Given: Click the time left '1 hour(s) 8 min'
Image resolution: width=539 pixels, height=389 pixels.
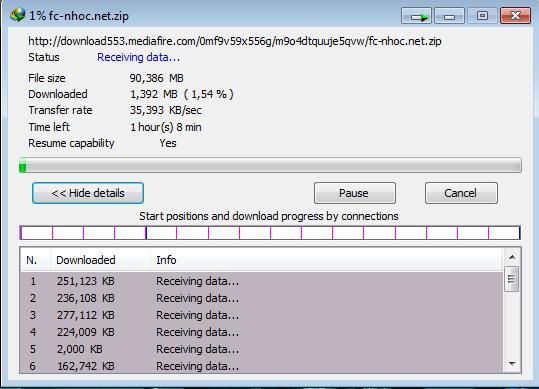Looking at the screenshot, I should [166, 127].
